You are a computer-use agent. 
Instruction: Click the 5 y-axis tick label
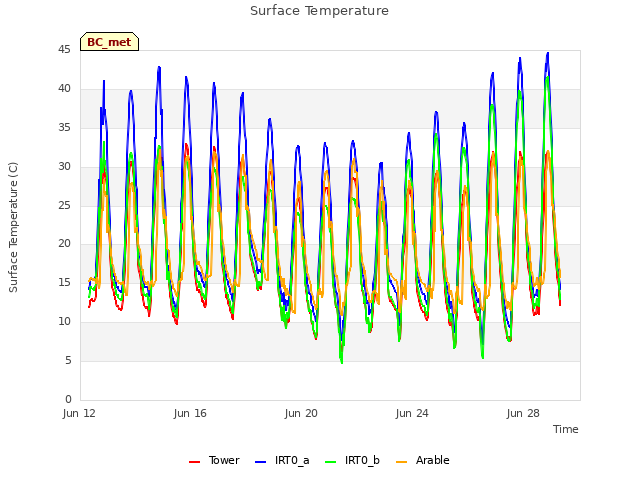click(x=68, y=360)
